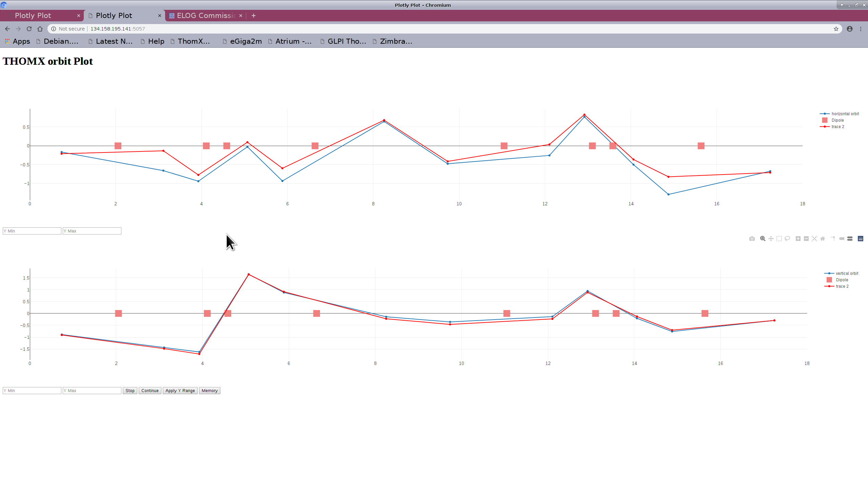
Task: Activate the Lasso Select tool
Action: [787, 239]
